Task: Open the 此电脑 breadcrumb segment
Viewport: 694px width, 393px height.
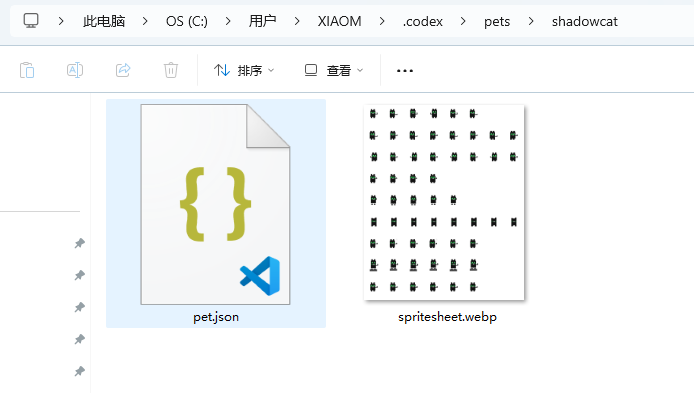Action: [104, 21]
